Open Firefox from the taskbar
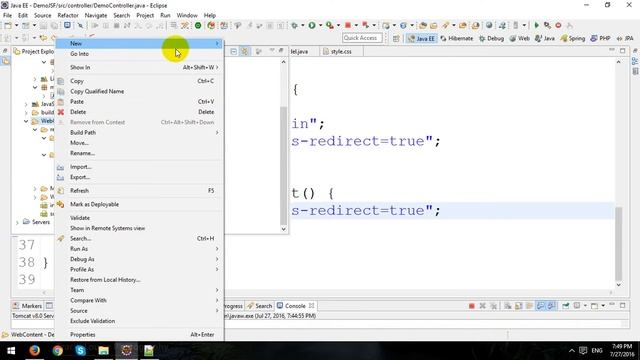 tap(35, 350)
